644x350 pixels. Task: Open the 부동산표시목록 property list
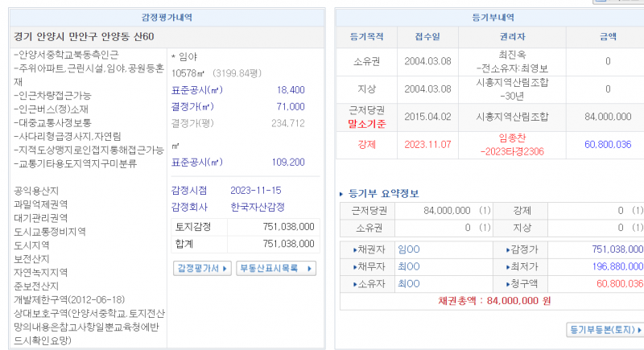tap(275, 268)
